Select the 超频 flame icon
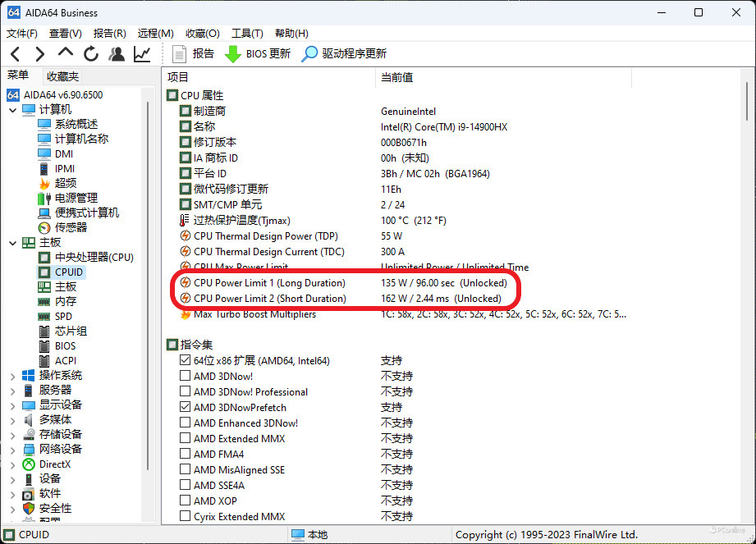756x544 pixels. (x=44, y=184)
